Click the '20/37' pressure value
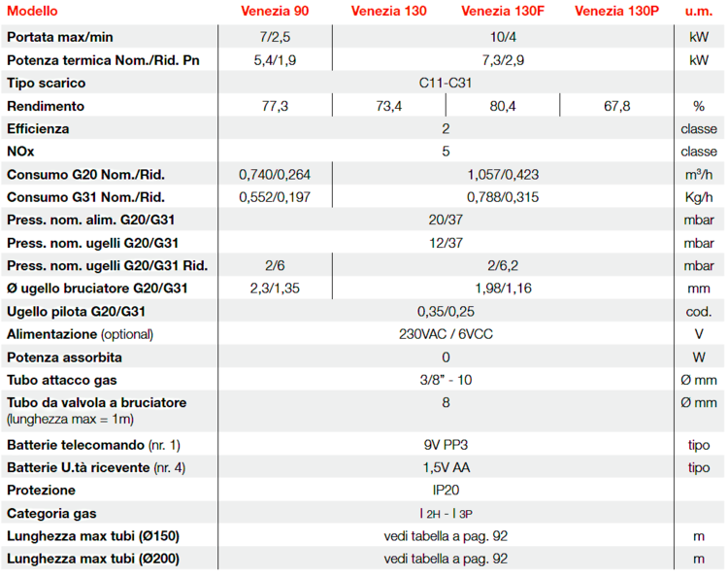The height and width of the screenshot is (578, 728). [x=446, y=221]
